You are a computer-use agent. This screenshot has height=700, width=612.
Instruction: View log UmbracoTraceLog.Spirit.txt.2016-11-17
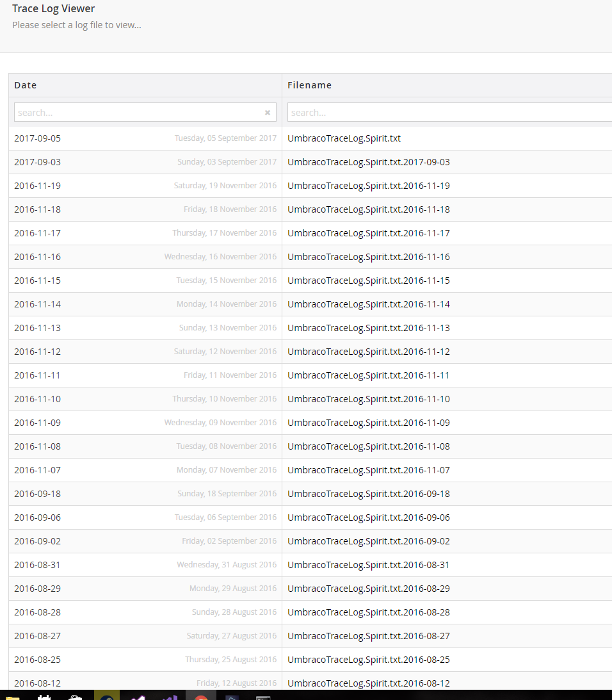click(x=369, y=233)
